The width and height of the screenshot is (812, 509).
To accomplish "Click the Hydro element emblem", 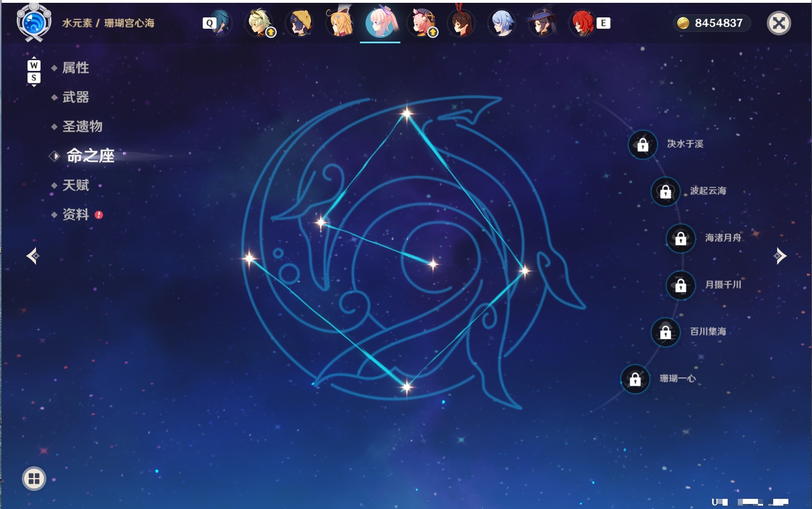I will 34,23.
